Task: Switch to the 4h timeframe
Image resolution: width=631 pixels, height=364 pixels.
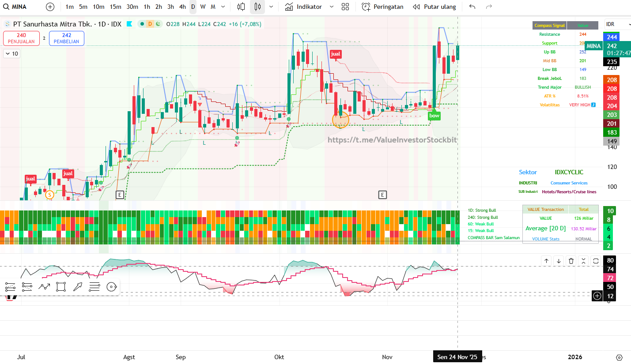Action: pos(182,7)
